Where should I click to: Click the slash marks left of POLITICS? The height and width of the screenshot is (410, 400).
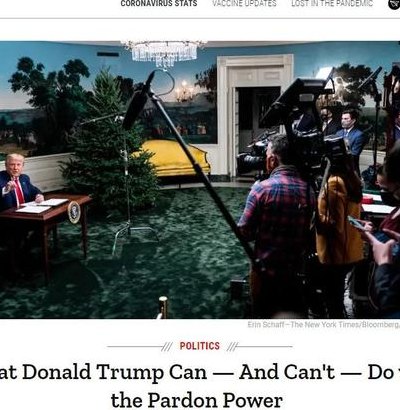click(x=167, y=347)
